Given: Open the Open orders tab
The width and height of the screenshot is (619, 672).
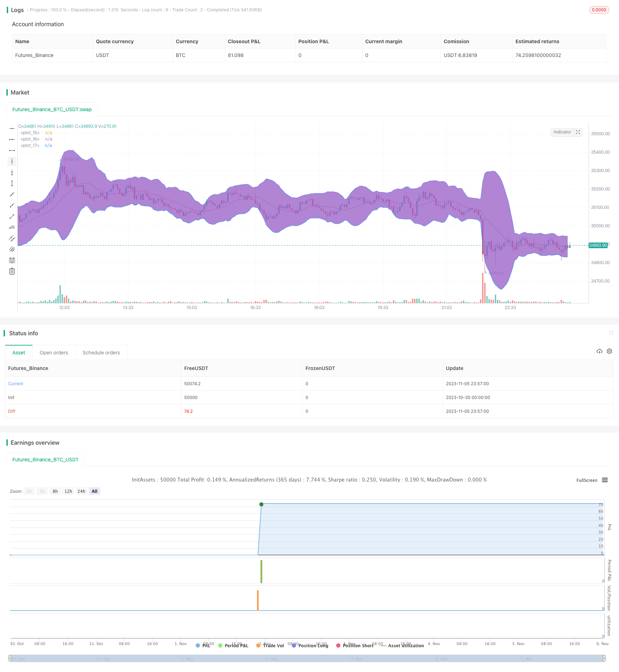Looking at the screenshot, I should click(54, 353).
